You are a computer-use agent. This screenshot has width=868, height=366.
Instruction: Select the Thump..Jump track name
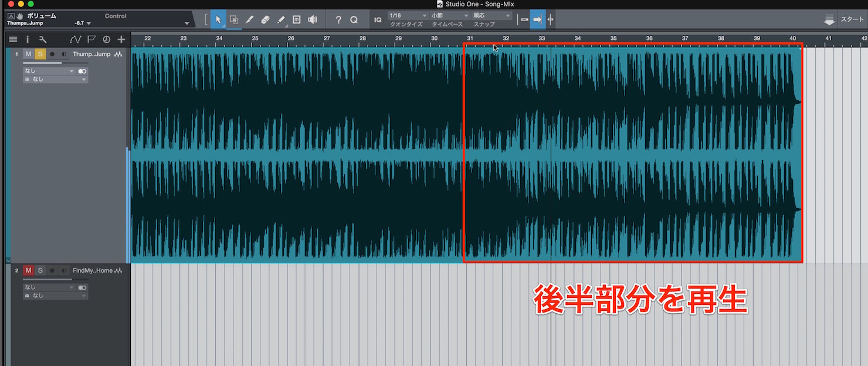tap(91, 55)
